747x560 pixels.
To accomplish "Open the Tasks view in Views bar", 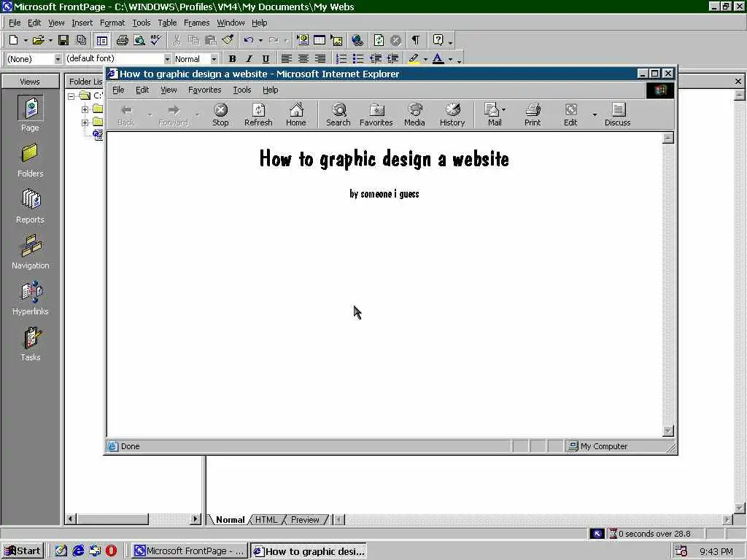I will pyautogui.click(x=30, y=344).
